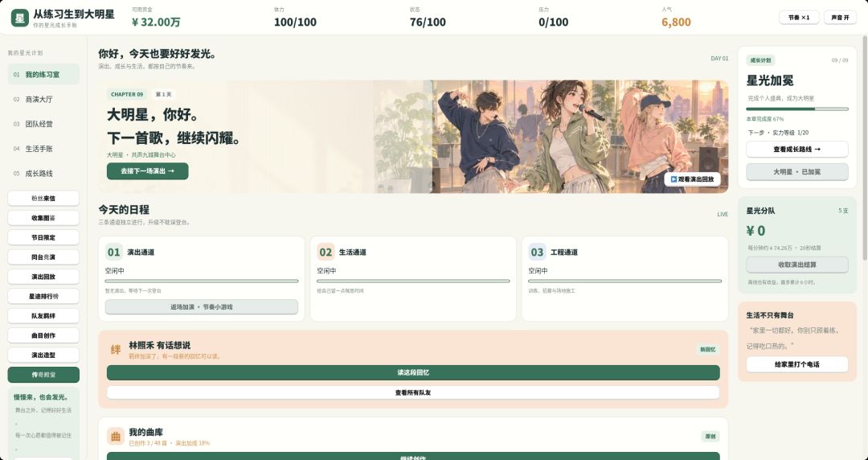Image resolution: width=868 pixels, height=460 pixels.
Task: Click the 03 badge of 工程通道
Action: coord(537,253)
